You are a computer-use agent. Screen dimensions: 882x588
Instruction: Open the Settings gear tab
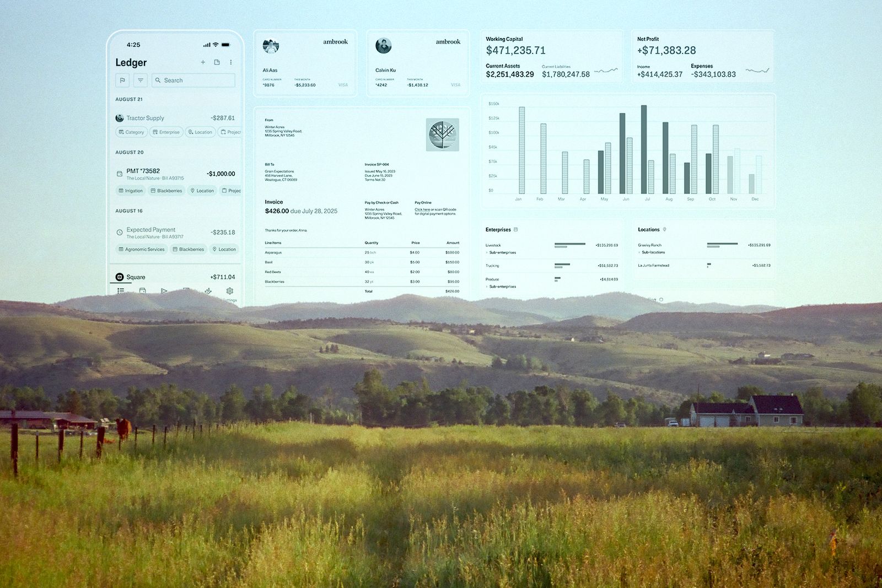[x=230, y=291]
